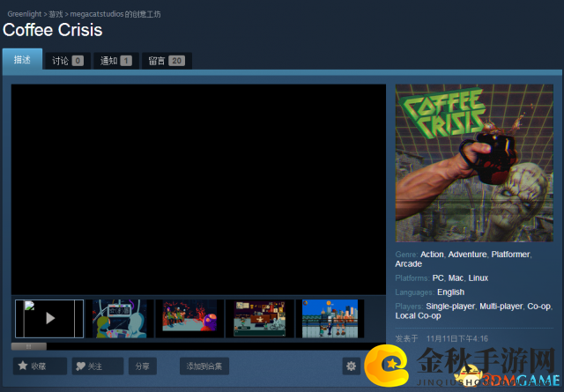Open megacatstudios 的创意工坊 breadcrumb link

click(x=115, y=14)
